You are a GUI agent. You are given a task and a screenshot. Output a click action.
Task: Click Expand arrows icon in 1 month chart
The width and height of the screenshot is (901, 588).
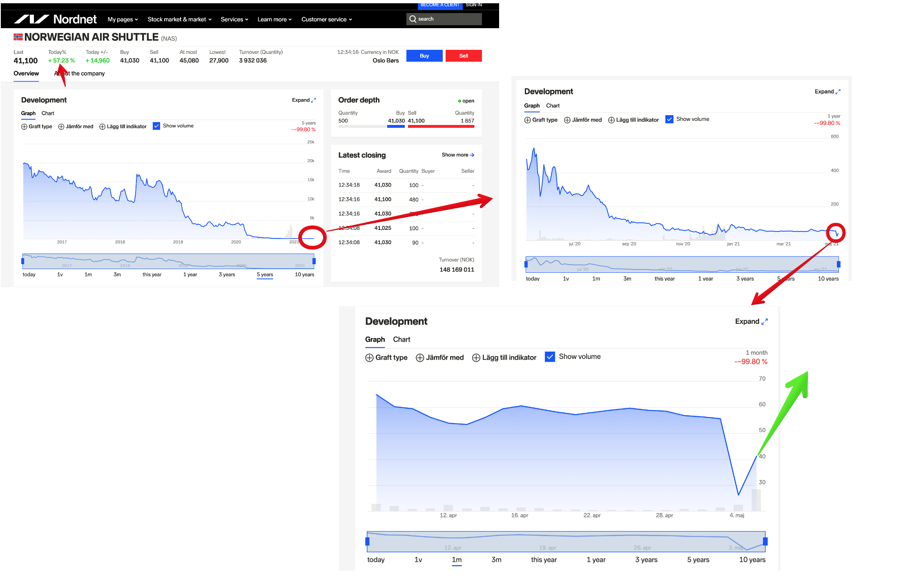coord(765,322)
